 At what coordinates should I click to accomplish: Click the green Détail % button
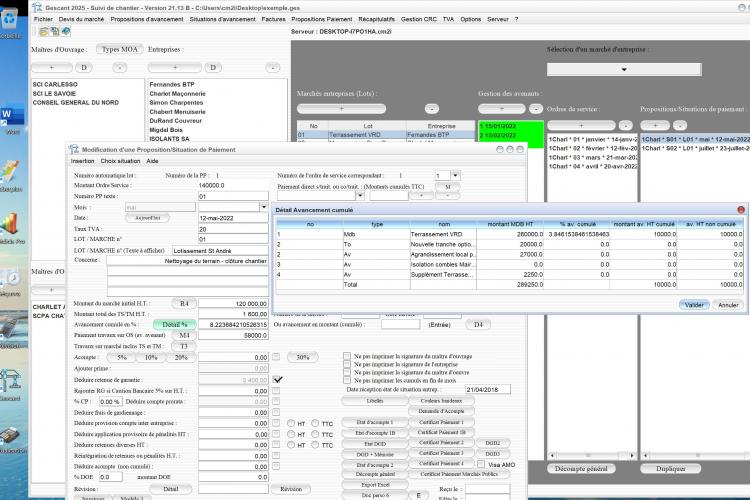tap(175, 324)
